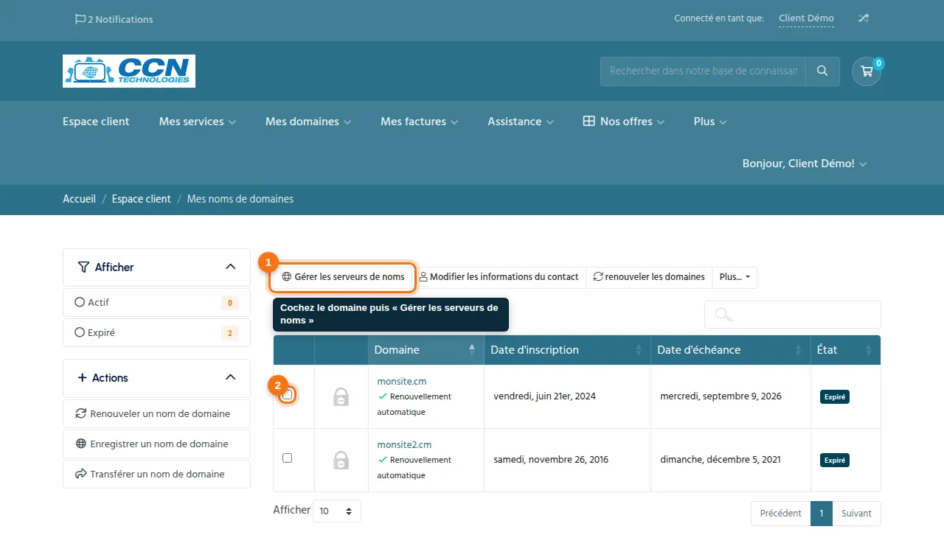The image size is (944, 560).
Task: Open the Mes factures menu
Action: (x=420, y=122)
